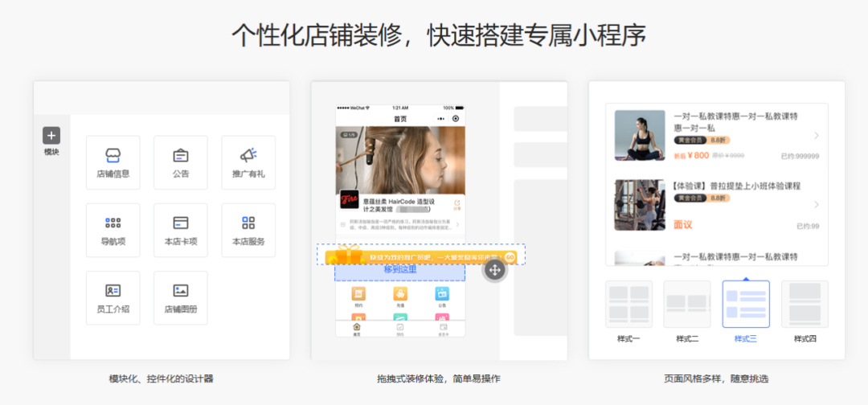The image size is (868, 405).
Task: Tap the mini program three-dots menu
Action: coord(440,119)
